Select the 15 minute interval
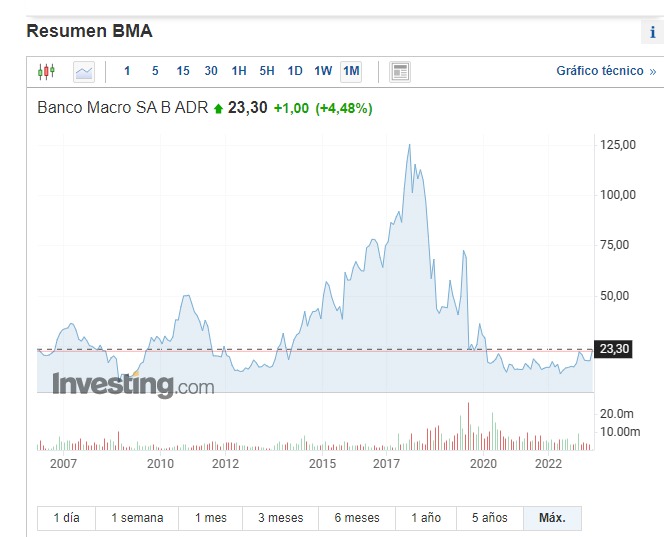 (x=183, y=71)
